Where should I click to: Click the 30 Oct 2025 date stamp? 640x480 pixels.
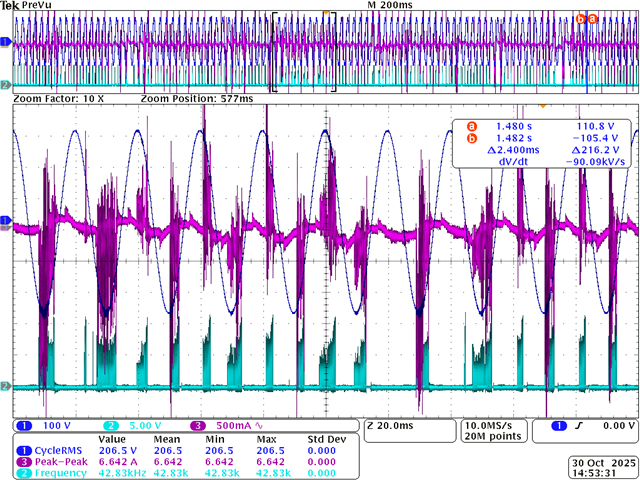pos(604,463)
